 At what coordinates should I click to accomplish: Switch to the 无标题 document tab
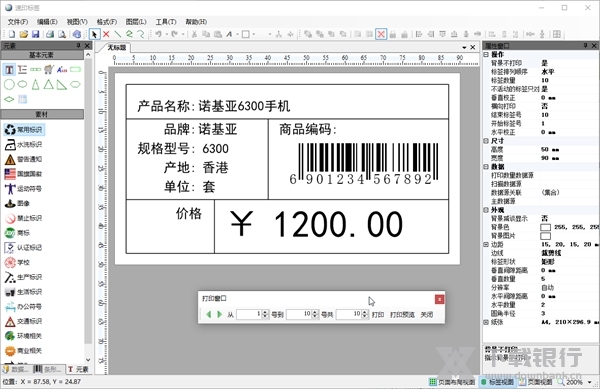116,47
